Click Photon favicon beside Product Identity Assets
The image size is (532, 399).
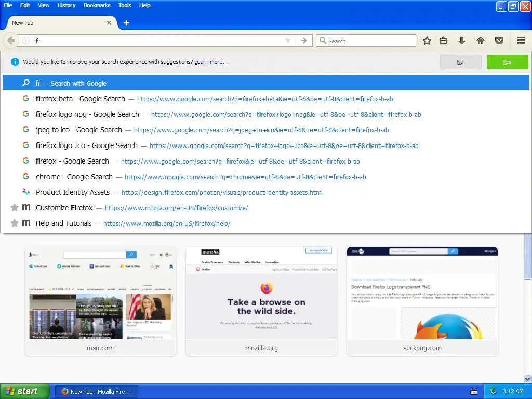26,192
